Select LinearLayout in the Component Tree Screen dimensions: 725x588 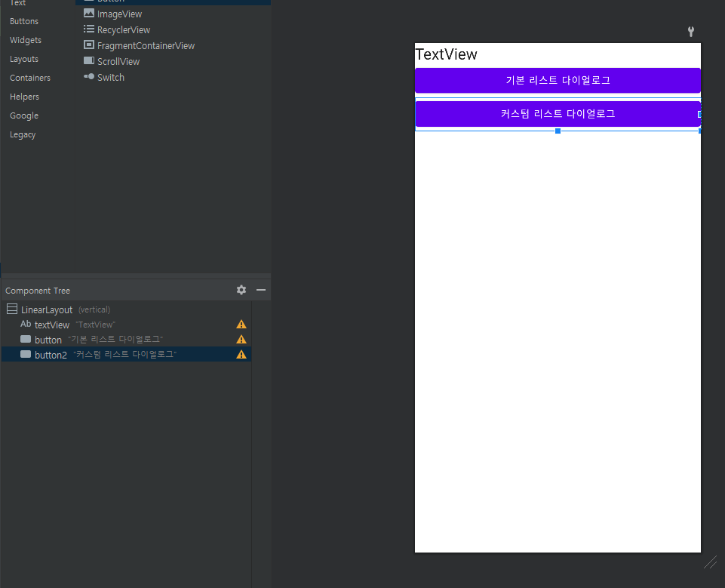coord(126,309)
